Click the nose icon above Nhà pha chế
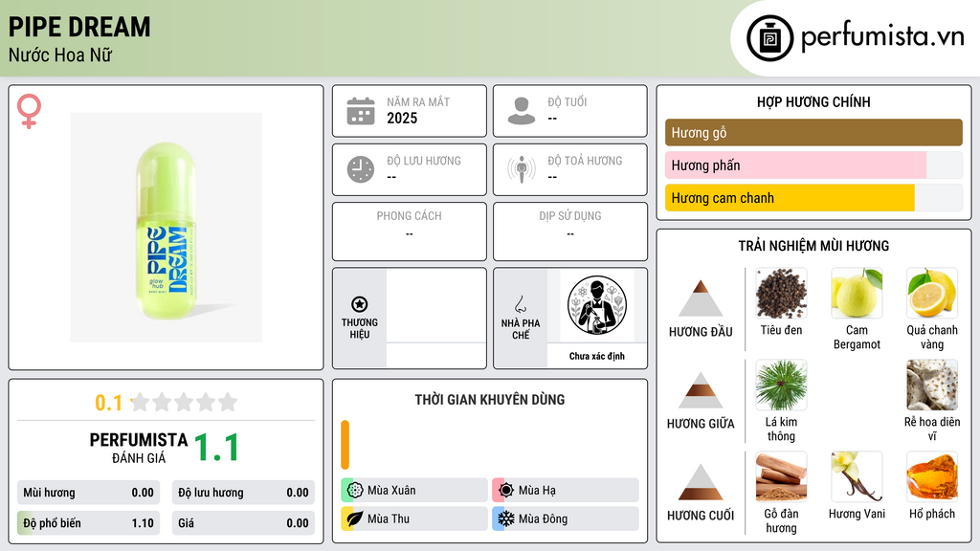This screenshot has height=551, width=980. click(520, 304)
